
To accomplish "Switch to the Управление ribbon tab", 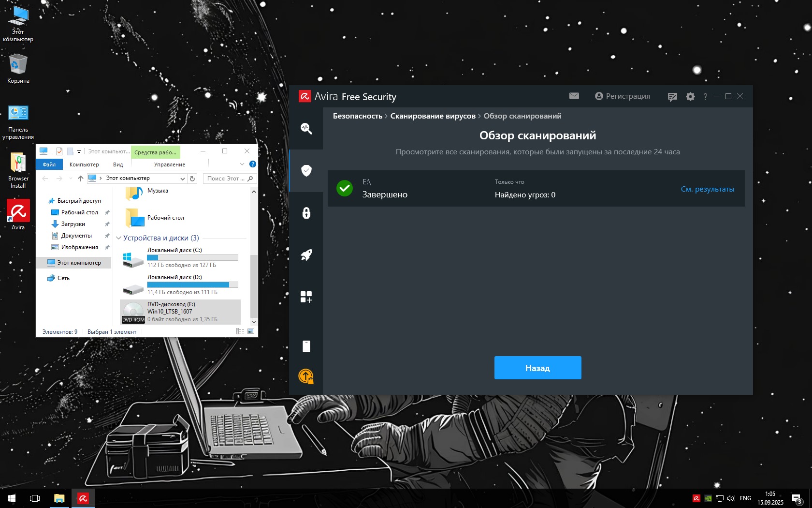I will [169, 164].
